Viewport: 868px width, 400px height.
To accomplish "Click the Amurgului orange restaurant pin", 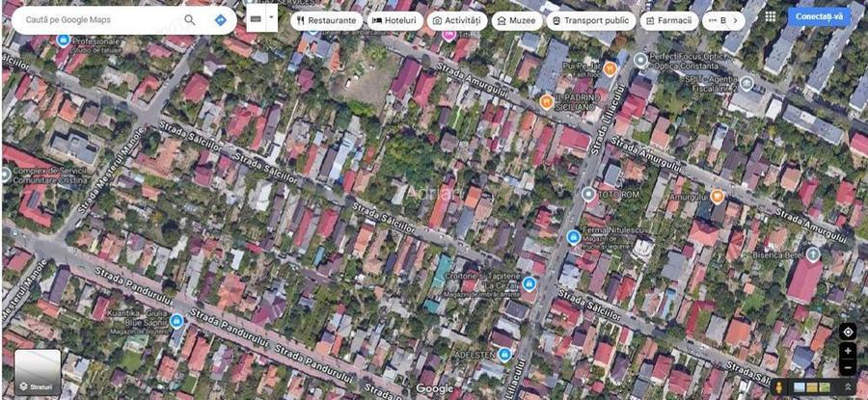I will coord(718,196).
